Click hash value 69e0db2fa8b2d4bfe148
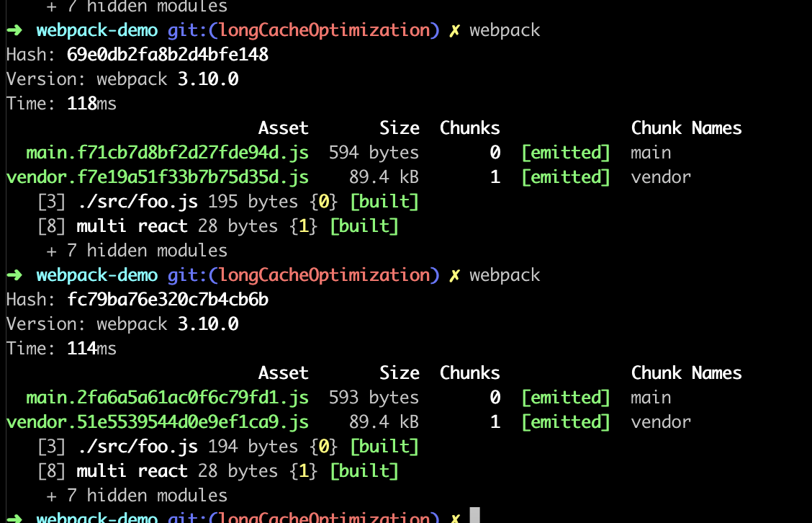812x523 pixels. point(168,55)
